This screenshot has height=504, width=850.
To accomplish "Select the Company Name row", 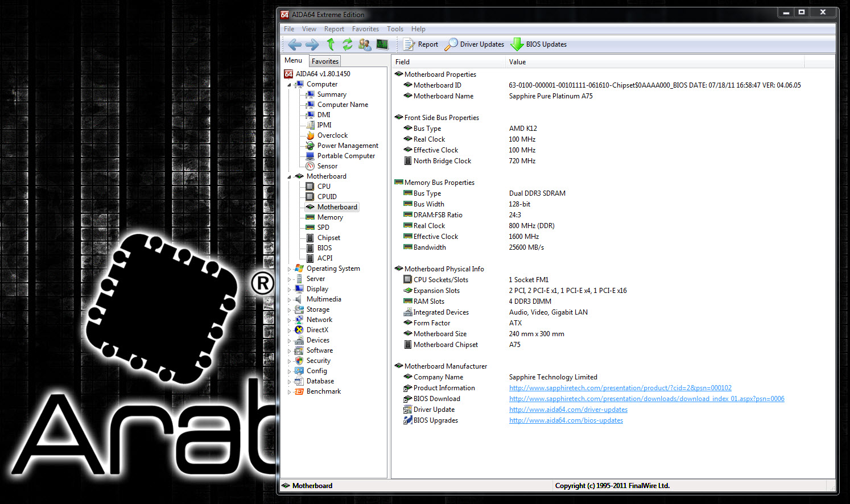I will pyautogui.click(x=613, y=377).
